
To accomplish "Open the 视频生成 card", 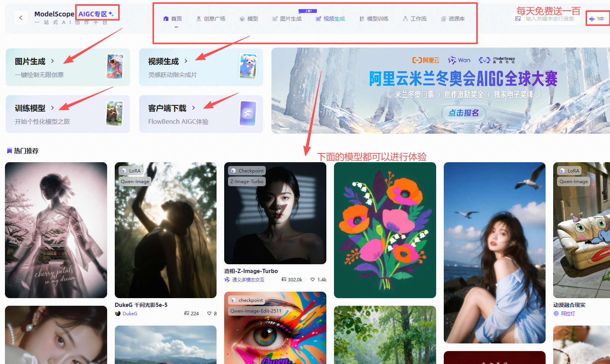I will (201, 67).
